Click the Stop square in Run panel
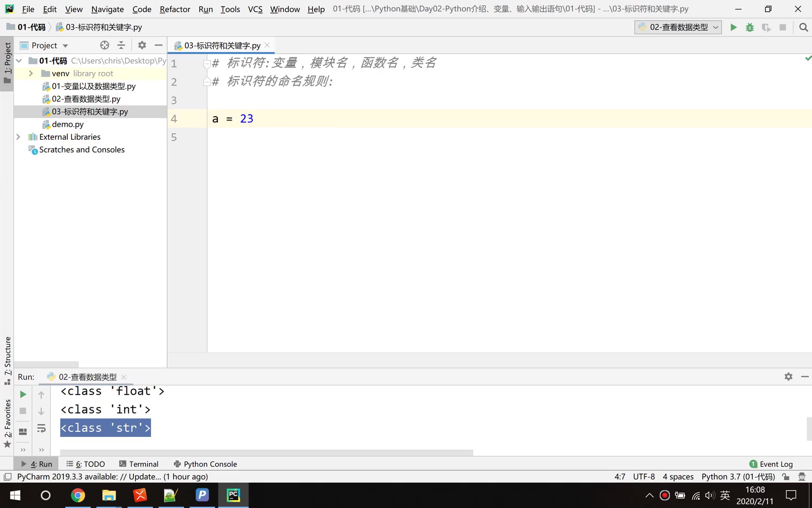The image size is (812, 508). coord(23,411)
